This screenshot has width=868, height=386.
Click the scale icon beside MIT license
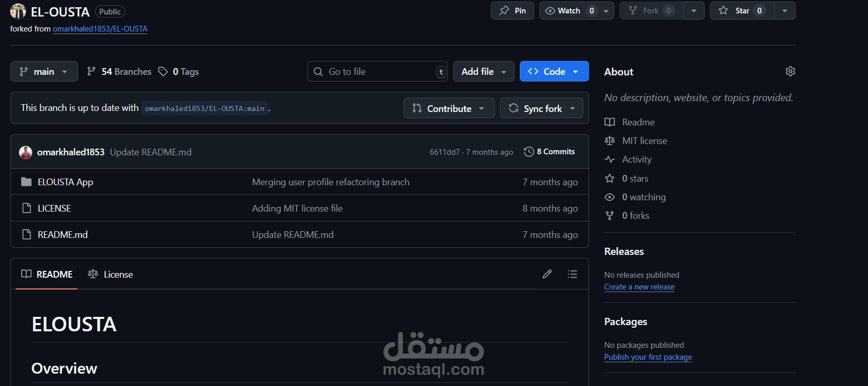[610, 141]
